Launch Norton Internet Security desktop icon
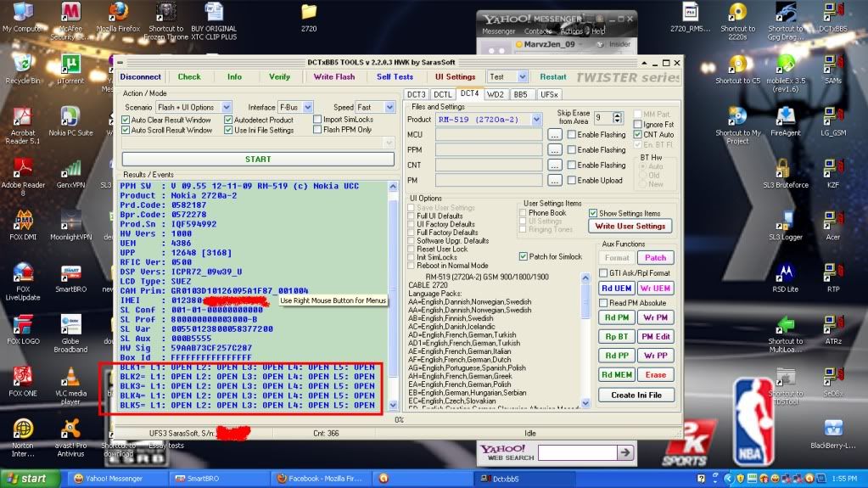This screenshot has width=868, height=488. (x=23, y=438)
